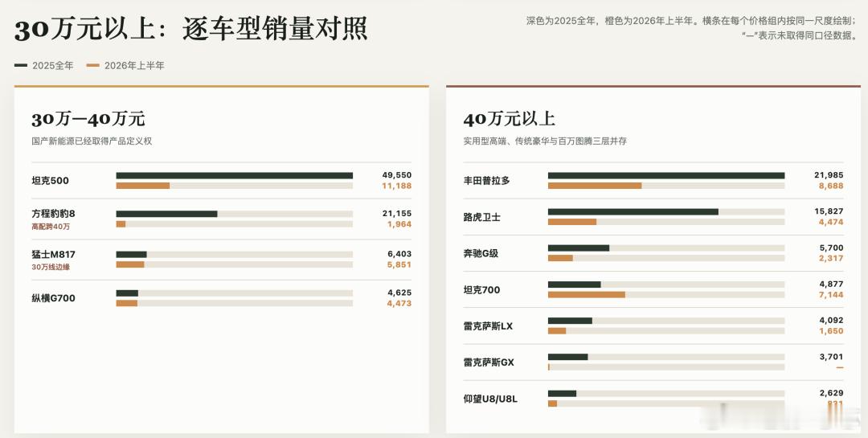Click the value 5,700
868x438 pixels.
coord(832,248)
